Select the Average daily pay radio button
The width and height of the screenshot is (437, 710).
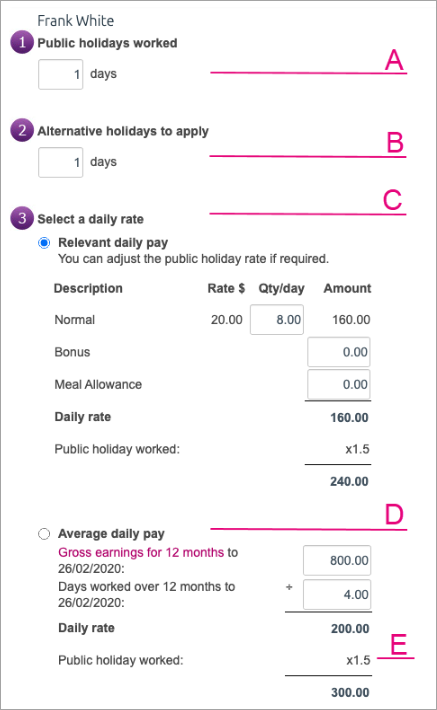[x=44, y=534]
